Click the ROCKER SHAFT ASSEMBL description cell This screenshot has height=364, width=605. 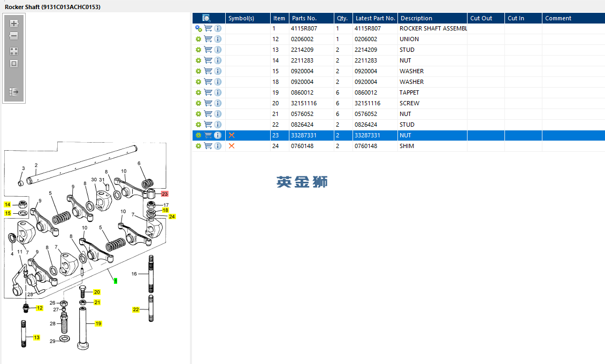pos(433,28)
